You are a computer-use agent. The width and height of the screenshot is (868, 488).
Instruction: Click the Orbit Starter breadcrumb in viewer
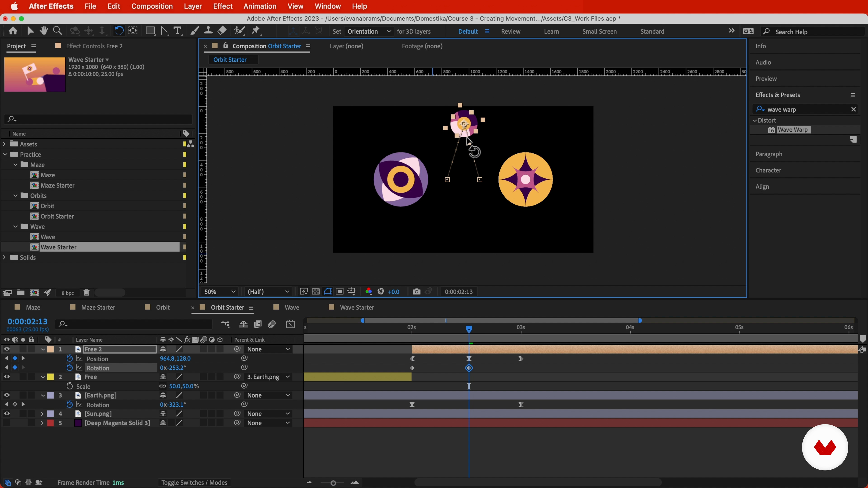230,60
